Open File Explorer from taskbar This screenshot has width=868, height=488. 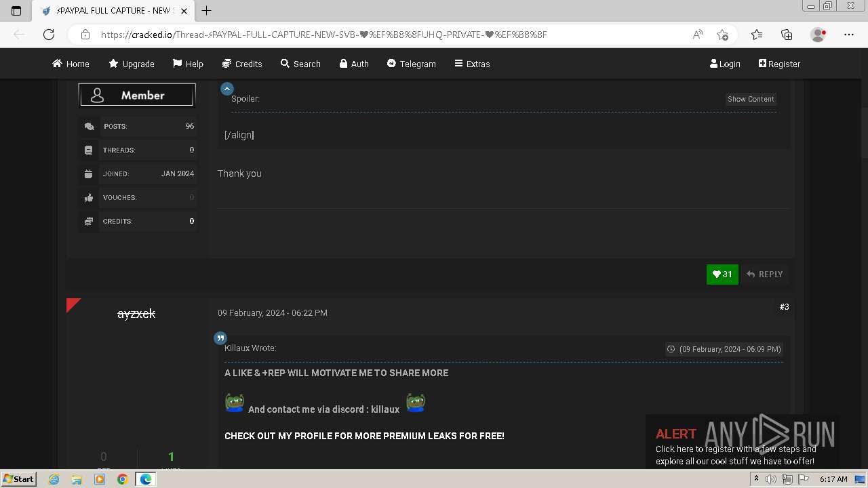click(x=77, y=479)
